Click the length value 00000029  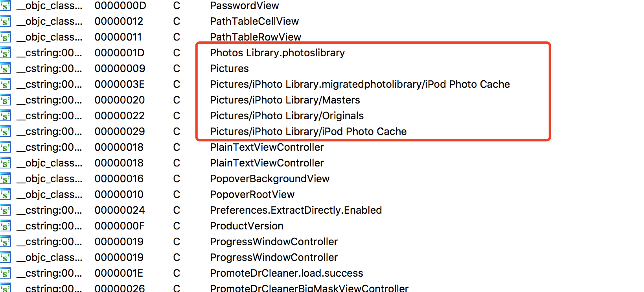(119, 131)
